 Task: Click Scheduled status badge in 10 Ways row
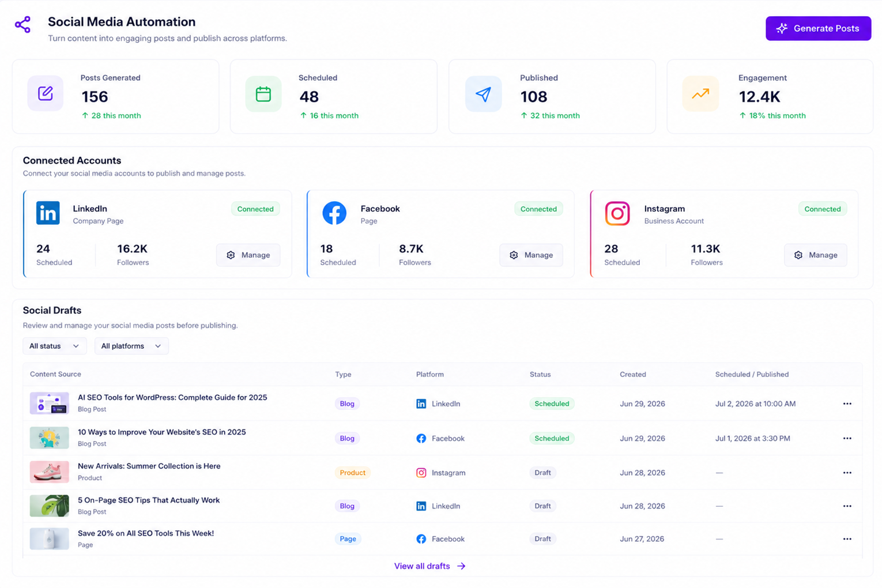pyautogui.click(x=552, y=438)
